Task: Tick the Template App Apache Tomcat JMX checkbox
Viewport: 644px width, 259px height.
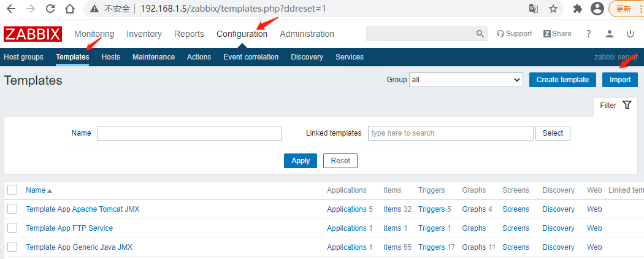Action: coord(12,209)
